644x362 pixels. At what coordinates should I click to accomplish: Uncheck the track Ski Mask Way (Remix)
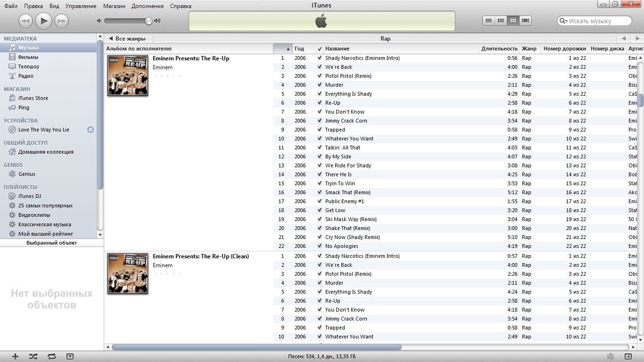pos(320,219)
